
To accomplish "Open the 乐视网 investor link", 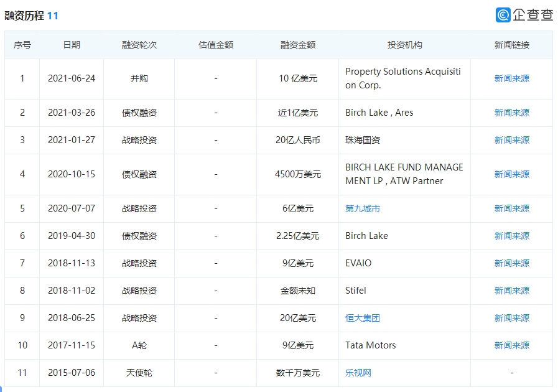I will tap(358, 373).
